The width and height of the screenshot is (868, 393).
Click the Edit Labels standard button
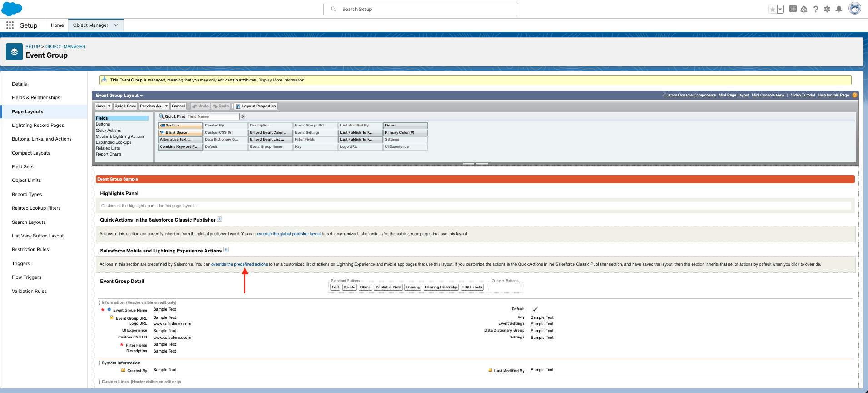[x=472, y=287]
